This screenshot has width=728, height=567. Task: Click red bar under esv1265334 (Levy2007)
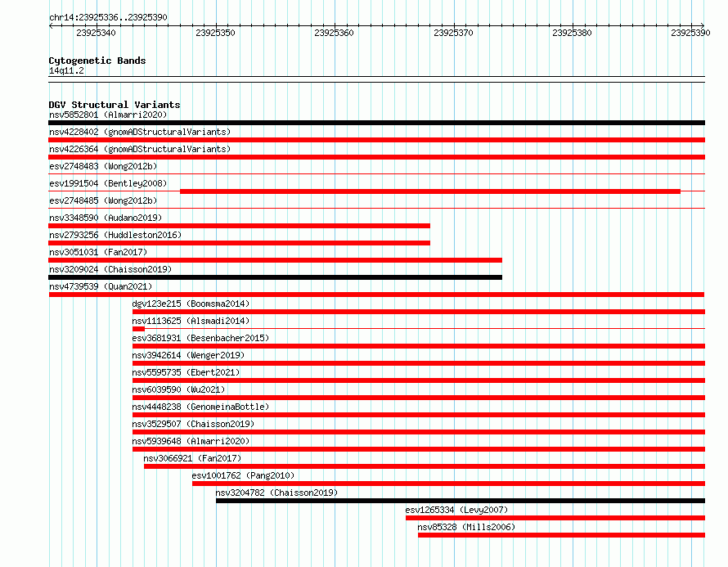click(x=555, y=518)
